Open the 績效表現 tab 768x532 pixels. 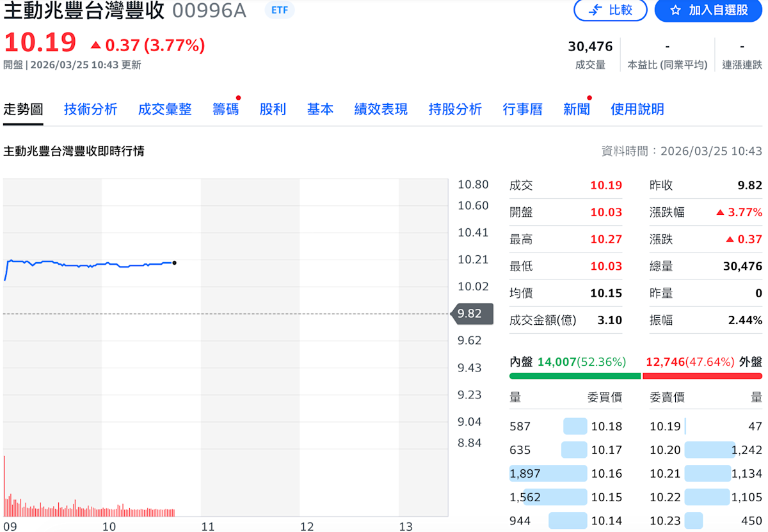(x=381, y=109)
